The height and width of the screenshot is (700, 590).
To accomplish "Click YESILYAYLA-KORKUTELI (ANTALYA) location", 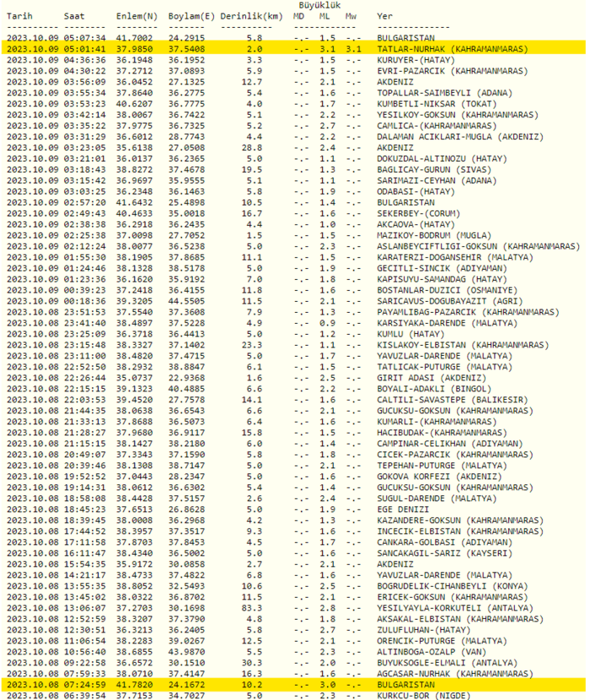I will tap(455, 608).
